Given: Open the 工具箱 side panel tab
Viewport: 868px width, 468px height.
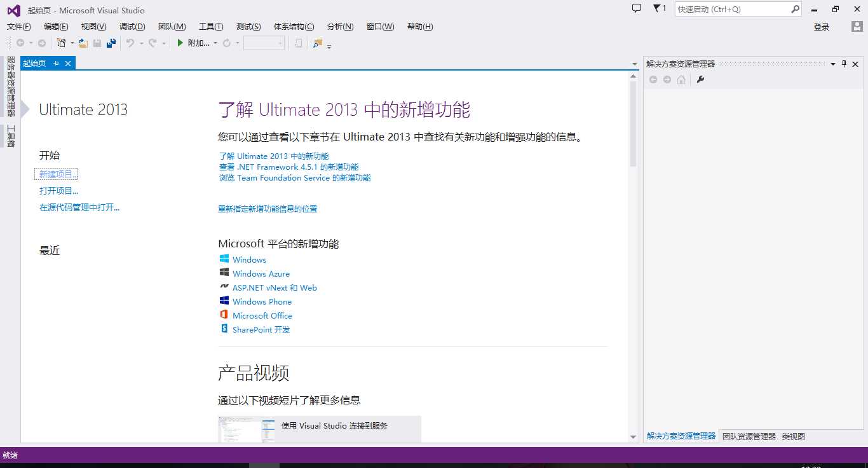Looking at the screenshot, I should (10, 135).
